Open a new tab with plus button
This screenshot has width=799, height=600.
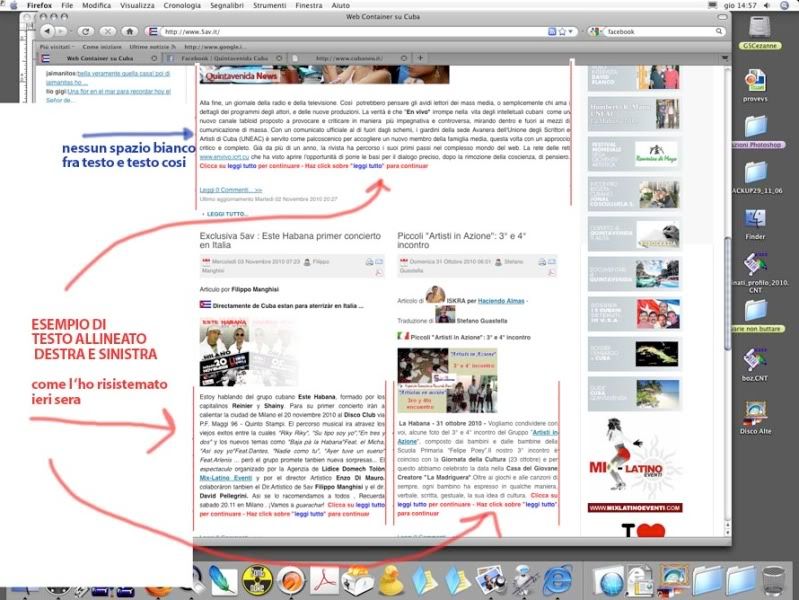click(x=420, y=59)
